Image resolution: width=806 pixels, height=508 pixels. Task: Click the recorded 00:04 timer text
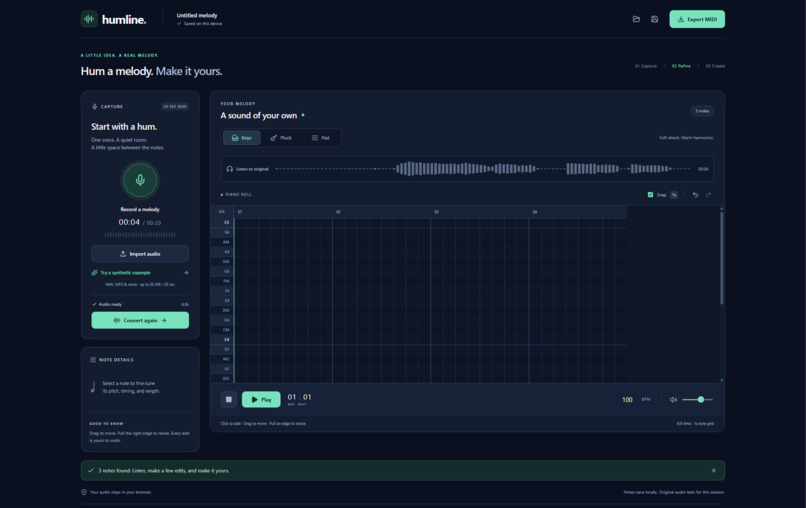129,222
